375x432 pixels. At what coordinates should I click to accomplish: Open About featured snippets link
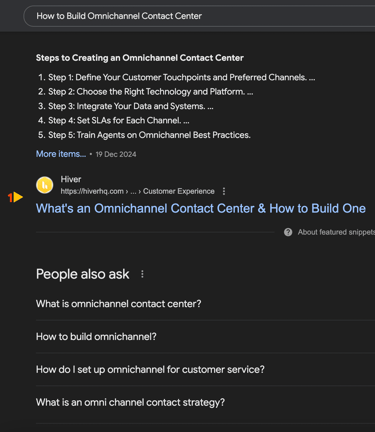(x=336, y=232)
